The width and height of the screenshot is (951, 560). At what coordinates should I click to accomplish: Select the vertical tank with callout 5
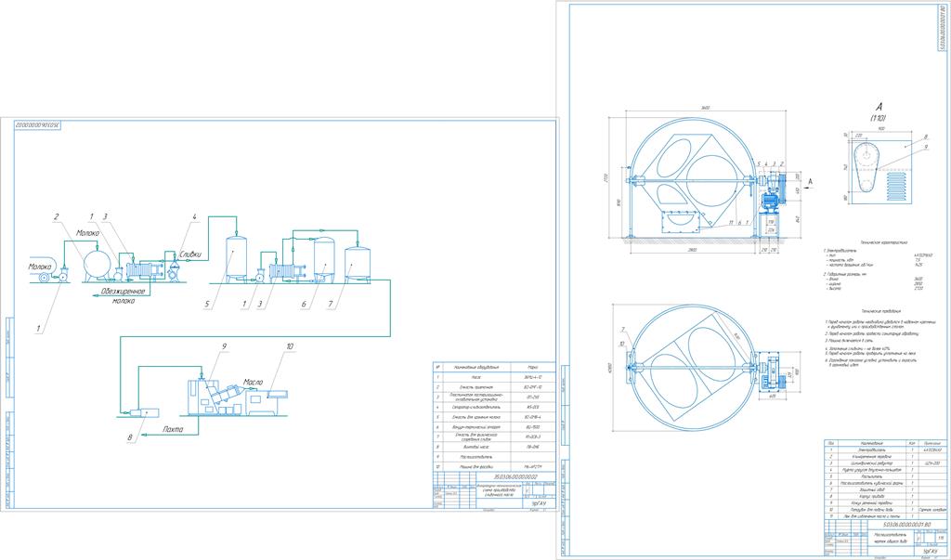click(235, 257)
